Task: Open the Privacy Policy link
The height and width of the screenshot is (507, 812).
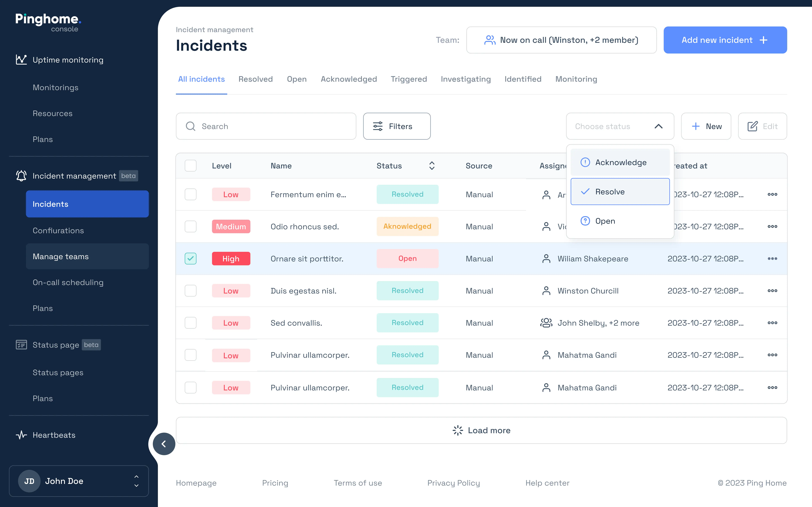Action: (453, 483)
